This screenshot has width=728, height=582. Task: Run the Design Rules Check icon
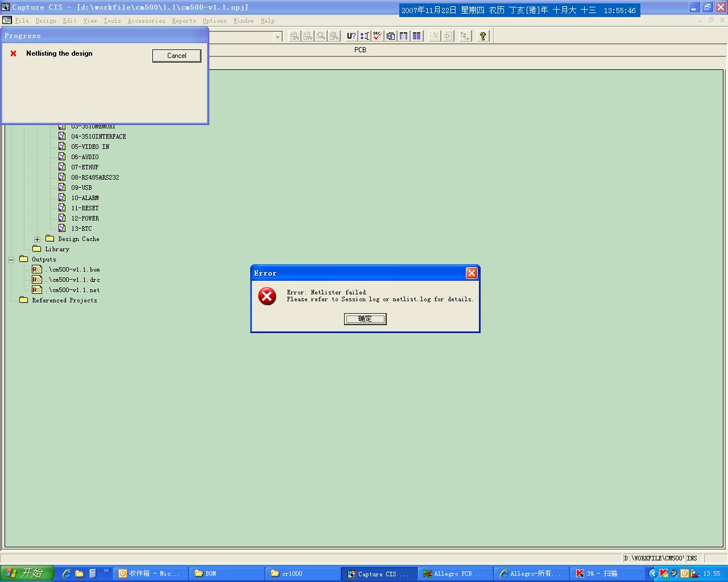(x=377, y=36)
